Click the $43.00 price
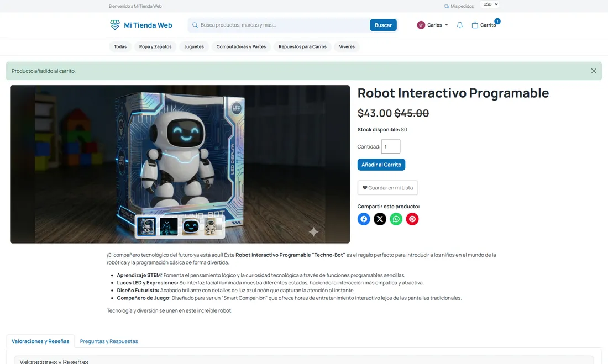Viewport: 608px width, 364px height. coord(375,113)
